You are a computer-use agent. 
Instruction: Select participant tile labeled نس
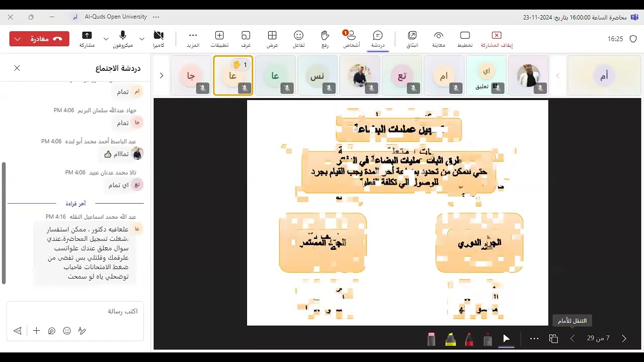317,75
